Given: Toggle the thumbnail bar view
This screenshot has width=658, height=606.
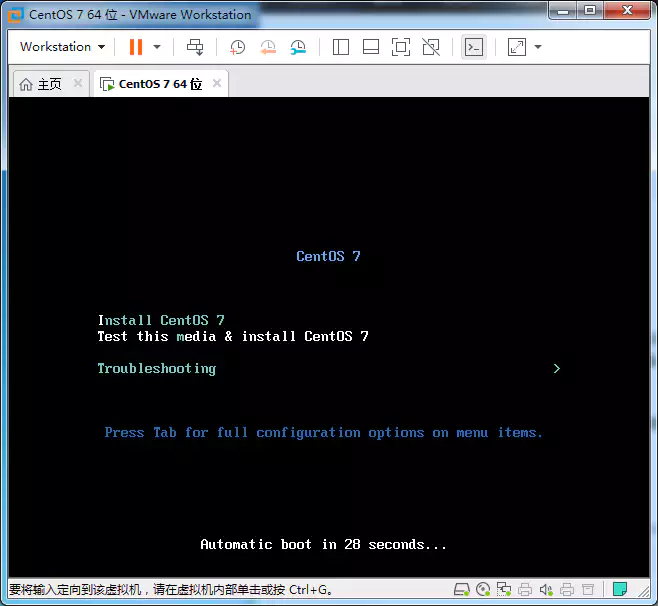Looking at the screenshot, I should point(371,47).
